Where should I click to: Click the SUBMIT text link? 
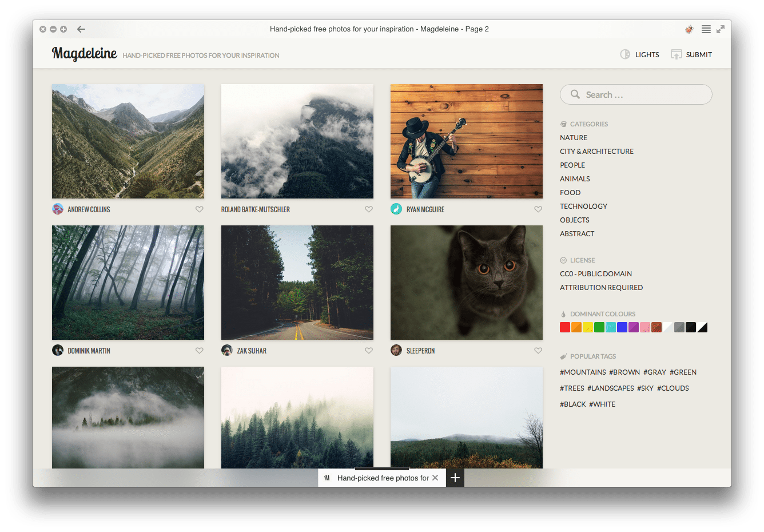[x=699, y=55]
